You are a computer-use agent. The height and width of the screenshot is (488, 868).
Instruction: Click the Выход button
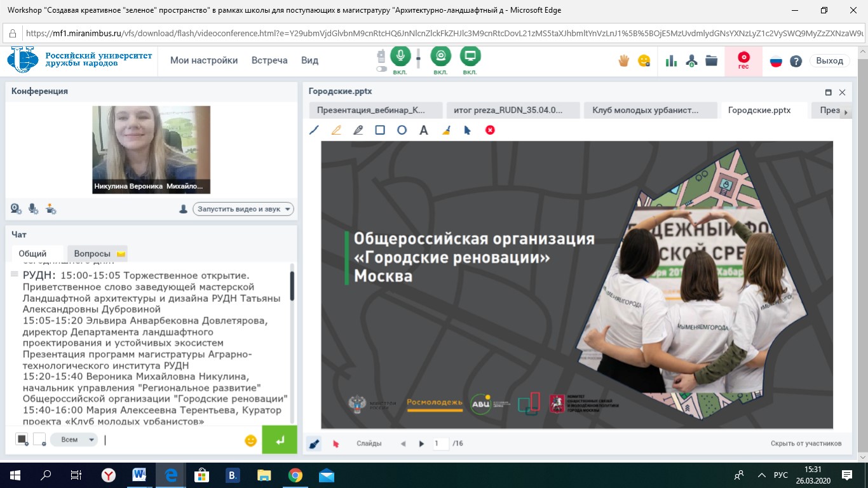pos(829,61)
